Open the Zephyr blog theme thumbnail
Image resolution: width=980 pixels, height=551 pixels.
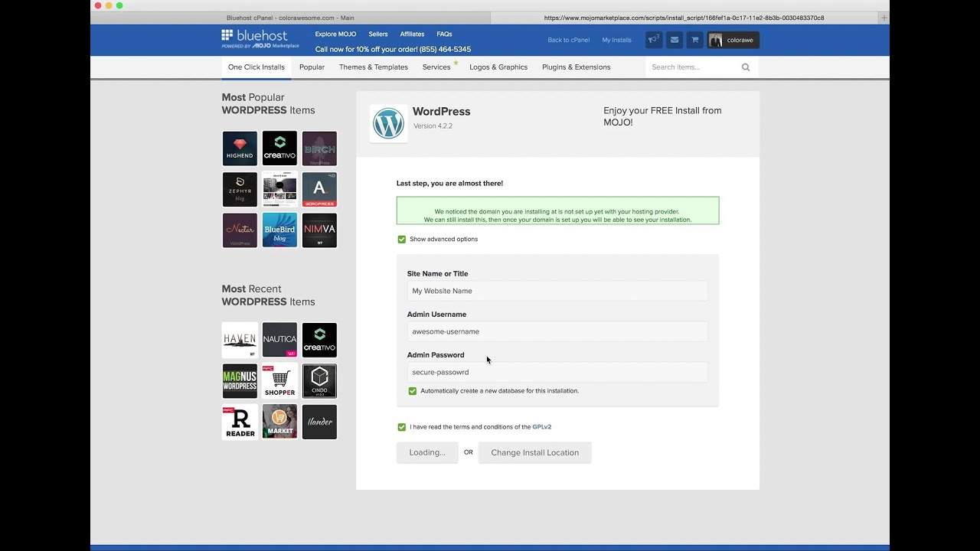[x=240, y=189]
